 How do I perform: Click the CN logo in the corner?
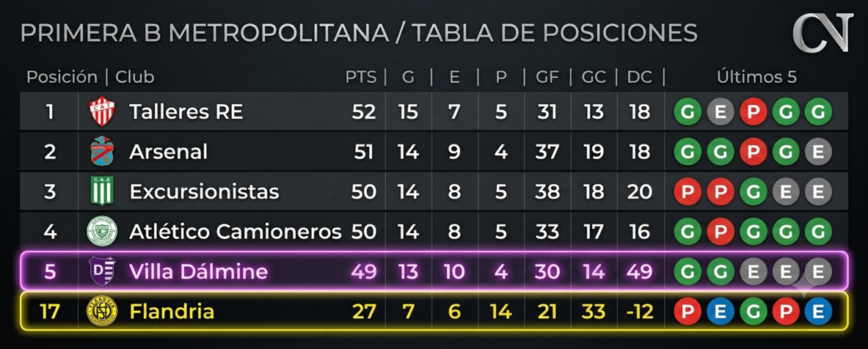tap(822, 34)
